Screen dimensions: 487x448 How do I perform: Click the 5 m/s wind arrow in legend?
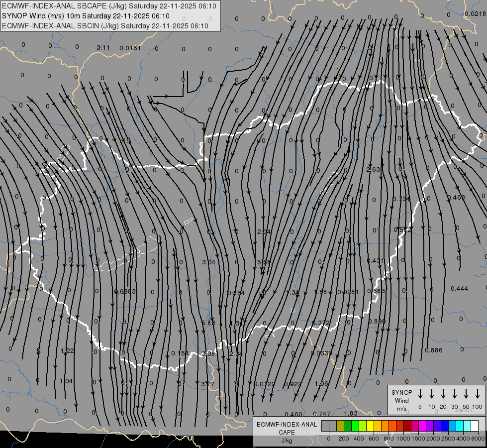[420, 394]
